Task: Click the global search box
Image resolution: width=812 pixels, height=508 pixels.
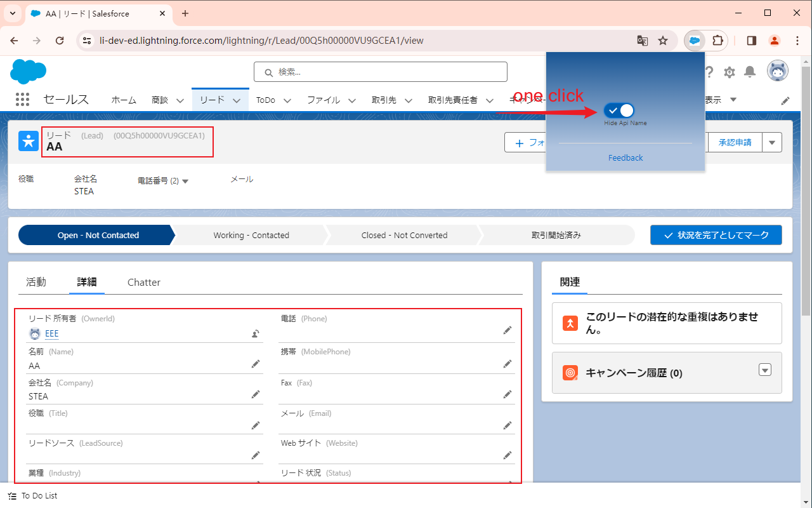Action: [x=381, y=72]
